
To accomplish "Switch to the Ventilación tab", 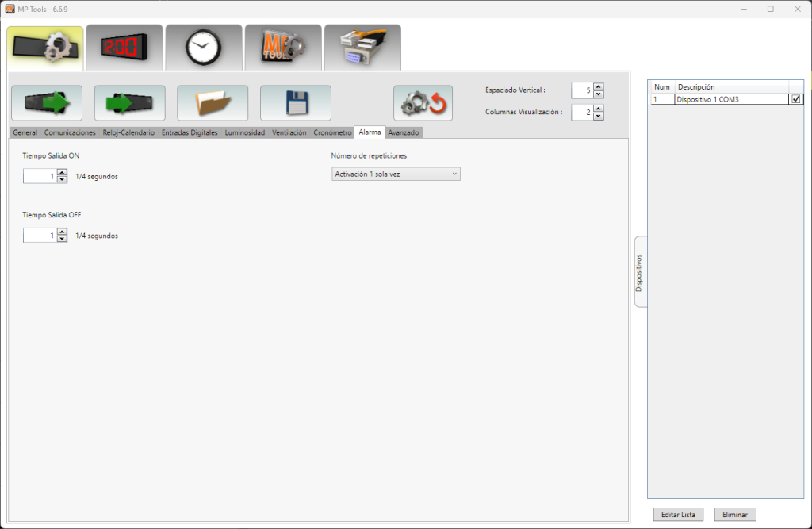I will [289, 132].
